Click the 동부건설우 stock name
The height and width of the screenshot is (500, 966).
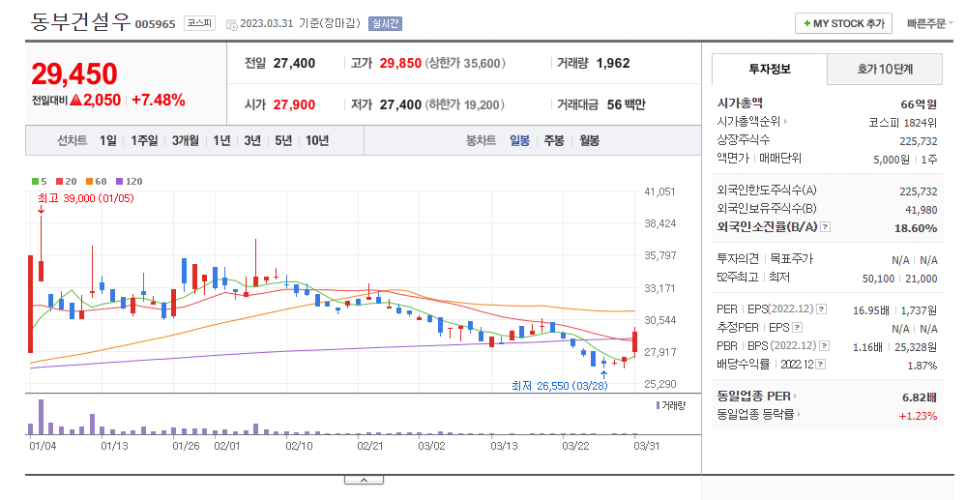(80, 22)
